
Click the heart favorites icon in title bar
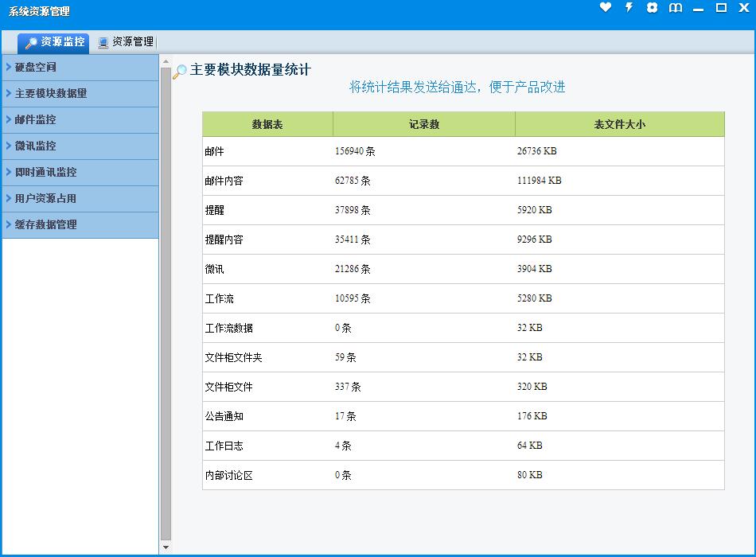[x=606, y=8]
